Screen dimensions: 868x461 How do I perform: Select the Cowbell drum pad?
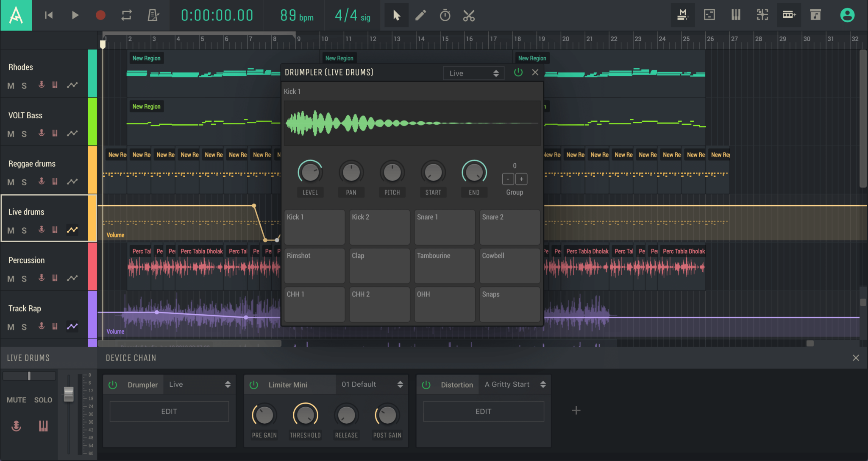pyautogui.click(x=509, y=265)
